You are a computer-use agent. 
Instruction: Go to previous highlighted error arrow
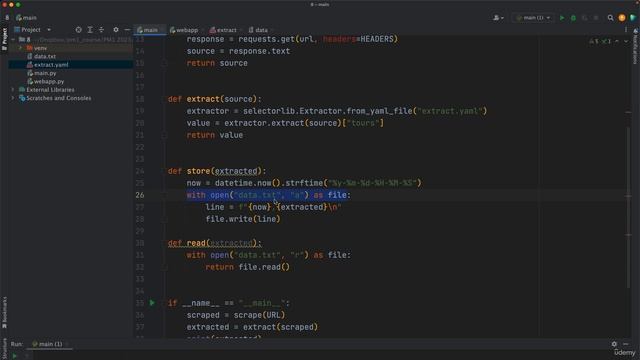pyautogui.click(x=617, y=41)
